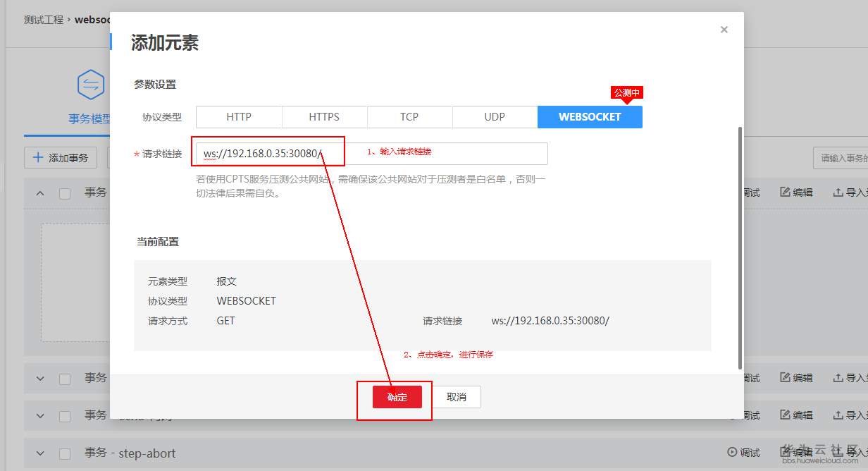Image resolution: width=868 pixels, height=471 pixels.
Task: Click the 协议类型 label beside protocol tabs
Action: 162,117
